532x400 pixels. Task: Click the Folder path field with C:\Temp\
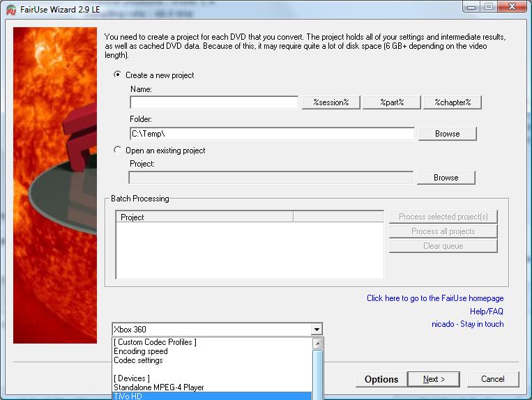272,134
